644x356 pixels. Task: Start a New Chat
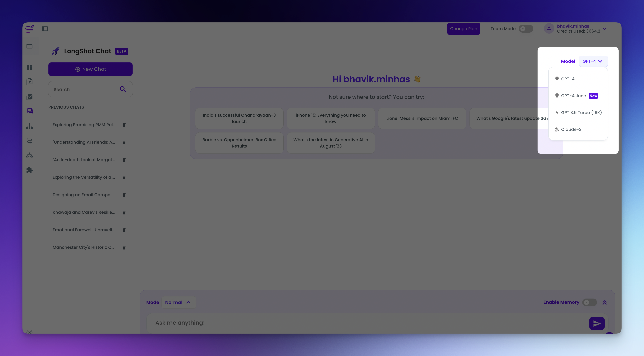click(x=90, y=69)
